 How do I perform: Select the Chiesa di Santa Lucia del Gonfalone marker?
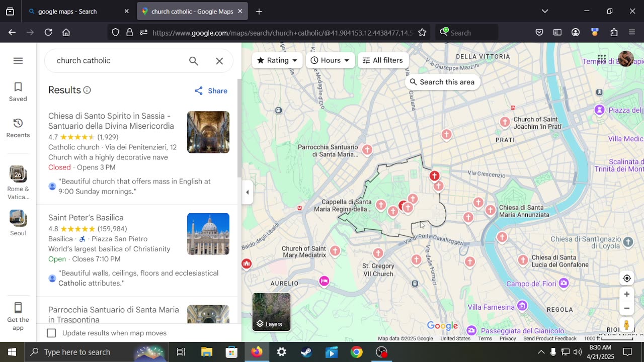point(523,260)
